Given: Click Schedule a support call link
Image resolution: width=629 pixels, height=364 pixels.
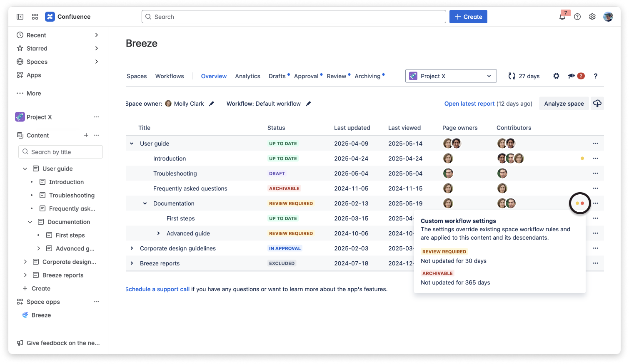Looking at the screenshot, I should pyautogui.click(x=157, y=289).
